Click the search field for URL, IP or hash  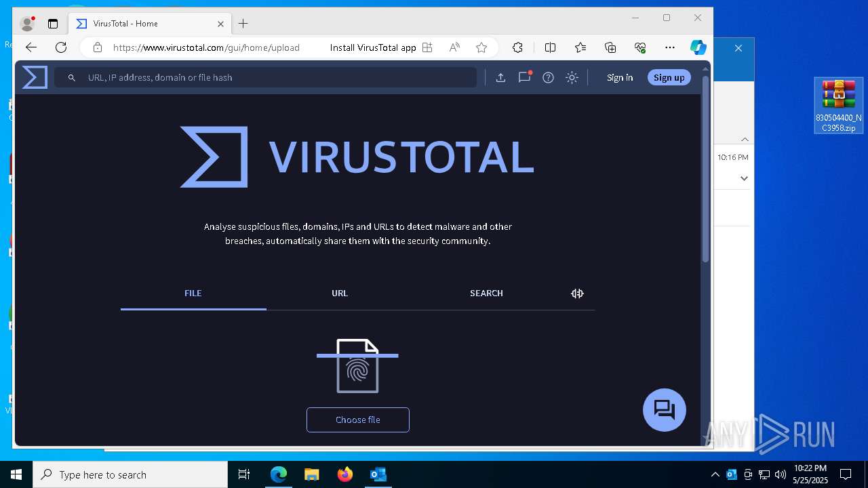(x=265, y=77)
